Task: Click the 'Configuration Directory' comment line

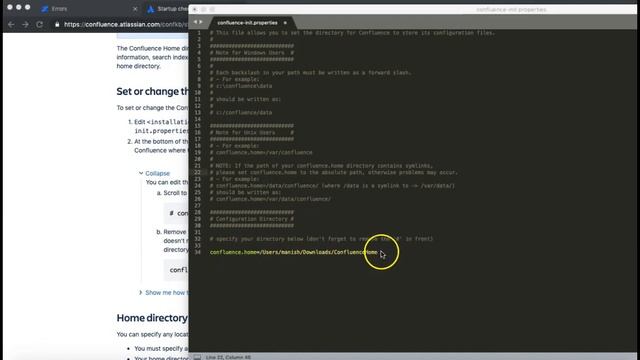Action: tap(252, 219)
